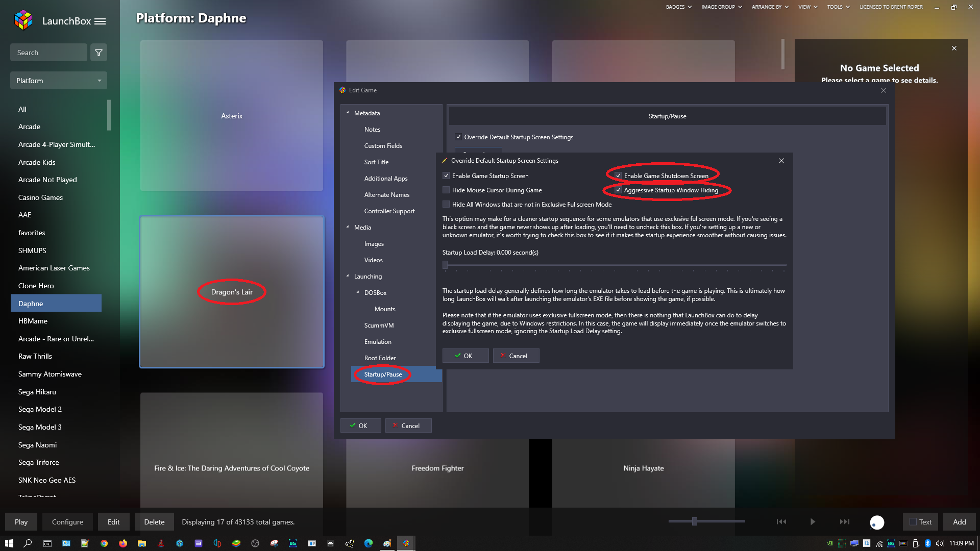Collapse the Media tree node
Viewport: 980px width, 551px height.
coord(348,228)
